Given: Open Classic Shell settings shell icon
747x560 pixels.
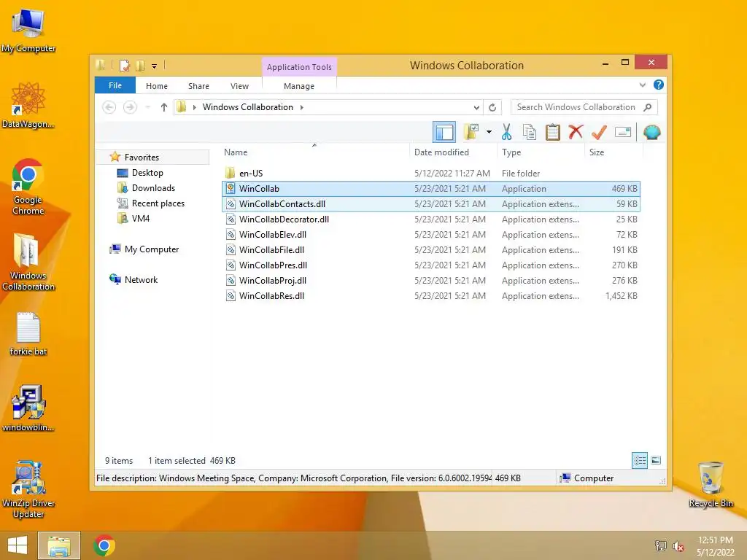Looking at the screenshot, I should [651, 132].
